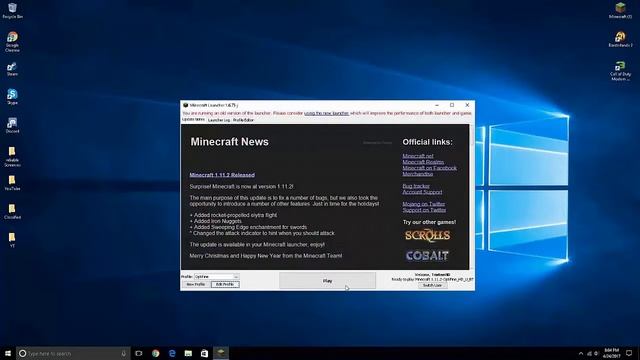640x360 pixels.
Task: Open Chrome from the taskbar
Action: (156, 353)
